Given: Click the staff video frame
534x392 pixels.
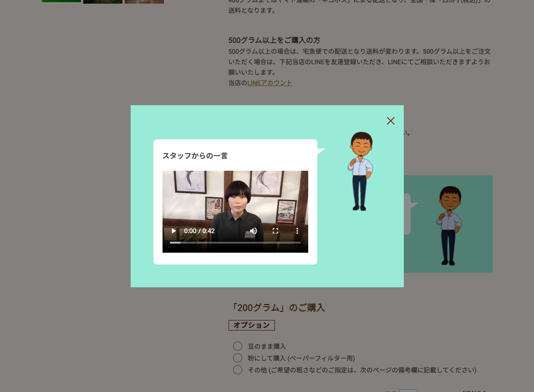Looking at the screenshot, I should pyautogui.click(x=235, y=212).
